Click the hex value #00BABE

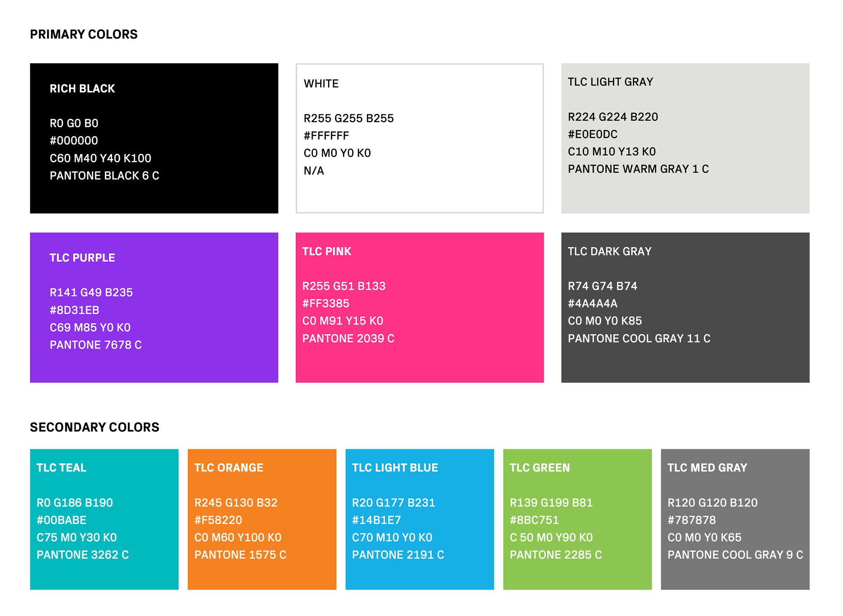point(61,520)
